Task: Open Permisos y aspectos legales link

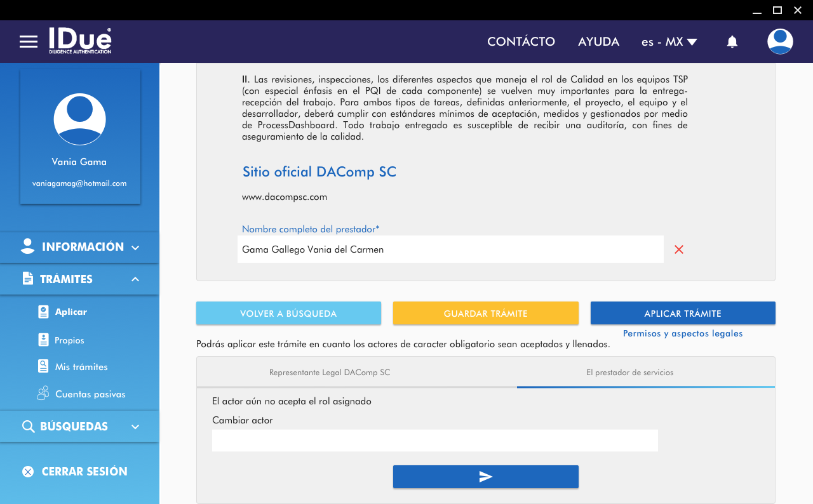Action: coord(683,333)
